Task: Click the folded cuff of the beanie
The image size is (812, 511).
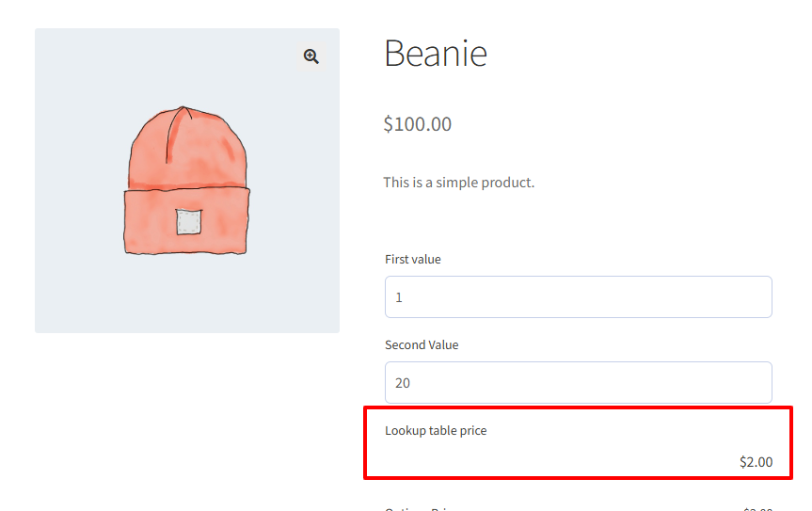Action: click(186, 221)
